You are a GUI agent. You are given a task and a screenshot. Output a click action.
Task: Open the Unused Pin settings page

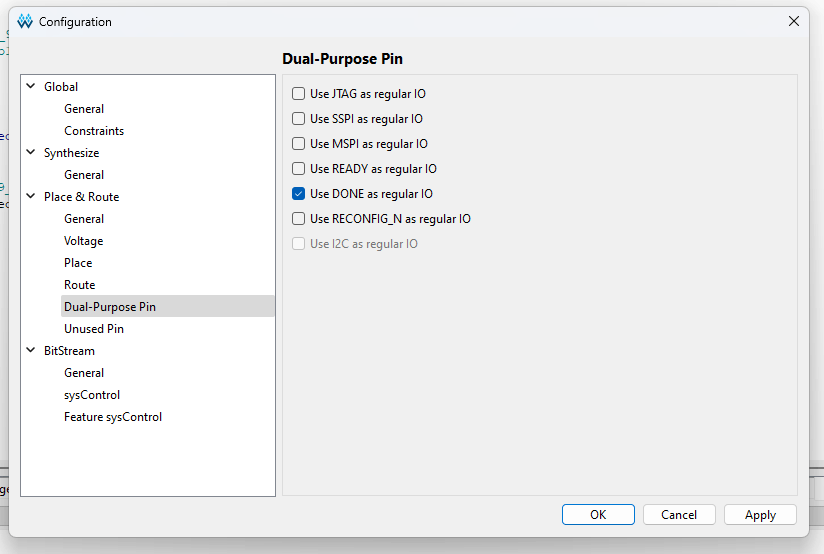(x=94, y=329)
